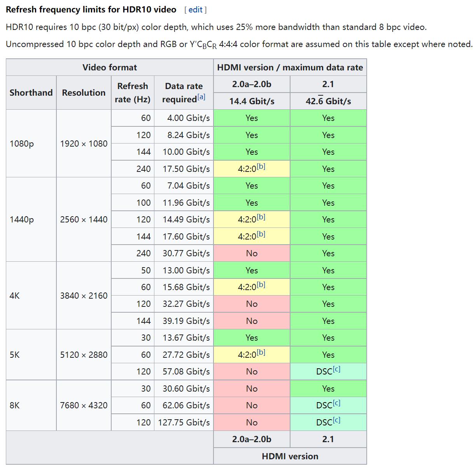The height and width of the screenshot is (469, 476).
Task: Click 'No' in the 57.08 Gbit/s row
Action: (x=252, y=371)
